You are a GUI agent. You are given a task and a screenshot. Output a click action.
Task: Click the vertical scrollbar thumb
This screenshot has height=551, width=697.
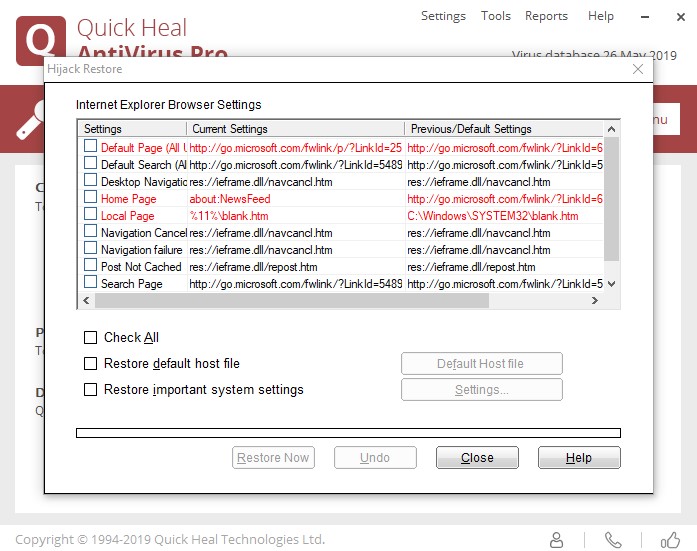pyautogui.click(x=611, y=199)
